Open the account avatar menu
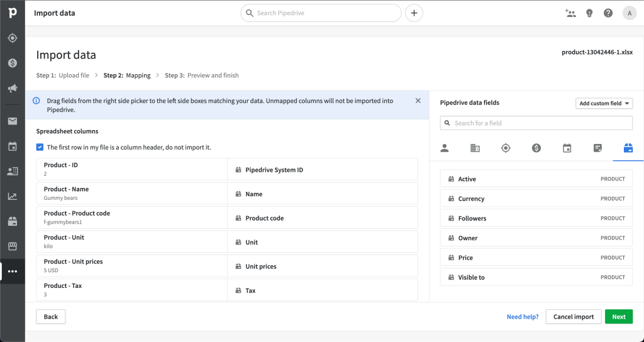644x342 pixels. [x=629, y=13]
